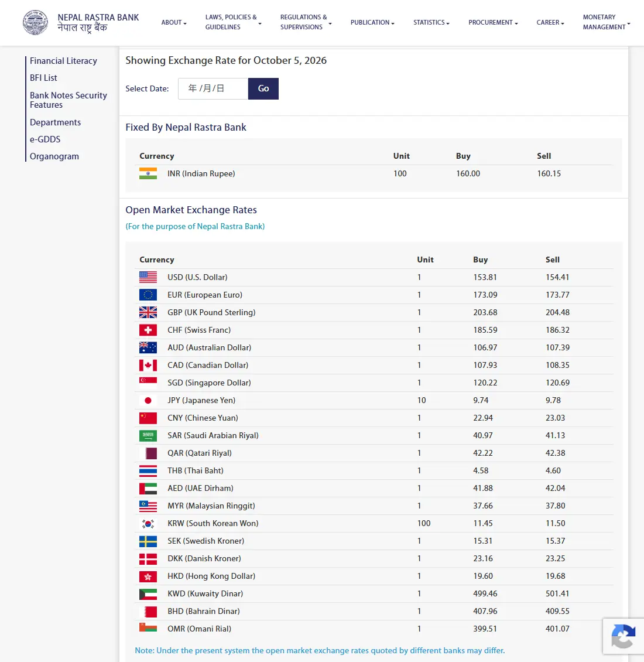Click the Qatar flag icon beside QAR
The height and width of the screenshot is (662, 644).
[x=148, y=453]
